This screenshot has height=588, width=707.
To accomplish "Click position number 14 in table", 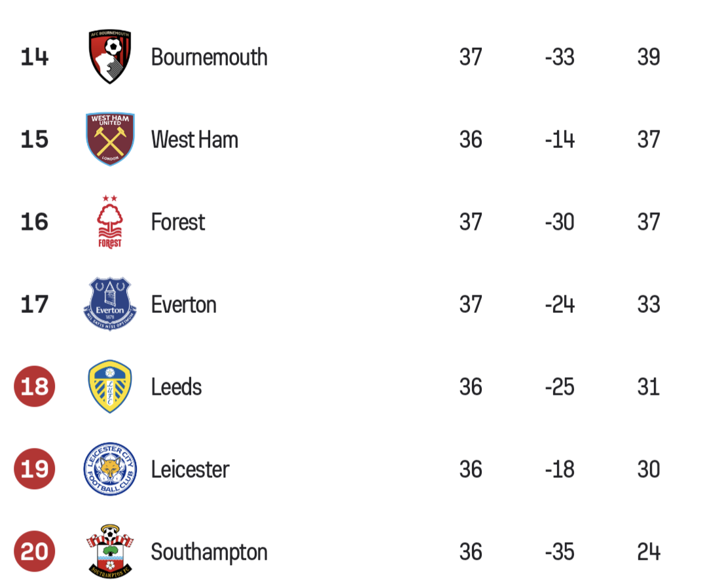I will [34, 57].
